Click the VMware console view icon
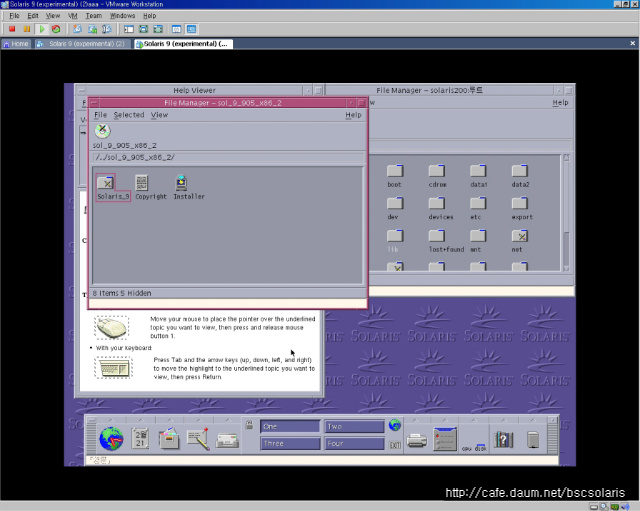 point(191,29)
